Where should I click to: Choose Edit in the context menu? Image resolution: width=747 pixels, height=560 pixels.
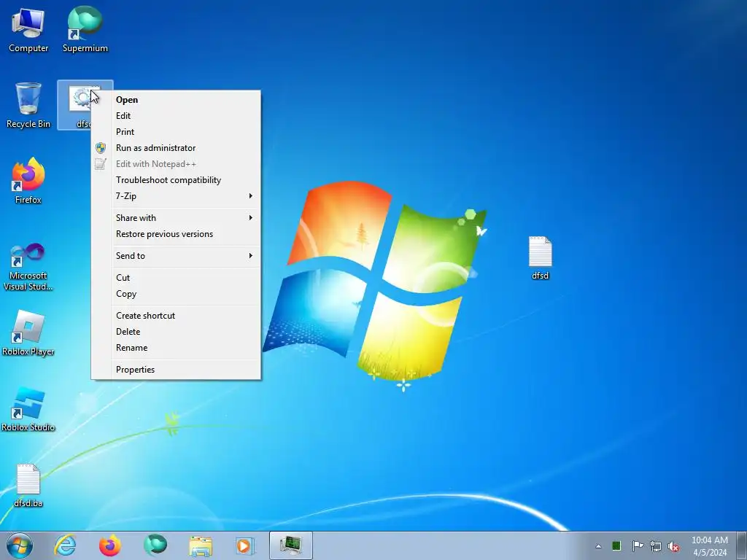point(176,116)
